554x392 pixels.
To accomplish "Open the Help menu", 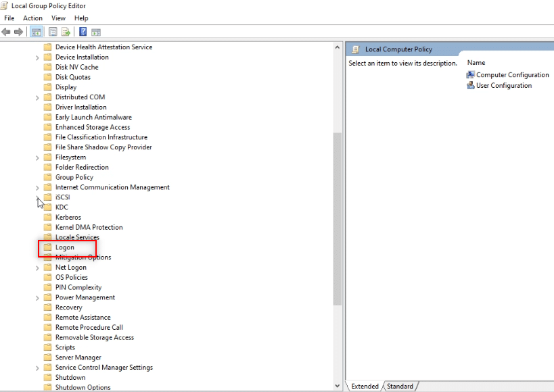I will click(81, 18).
